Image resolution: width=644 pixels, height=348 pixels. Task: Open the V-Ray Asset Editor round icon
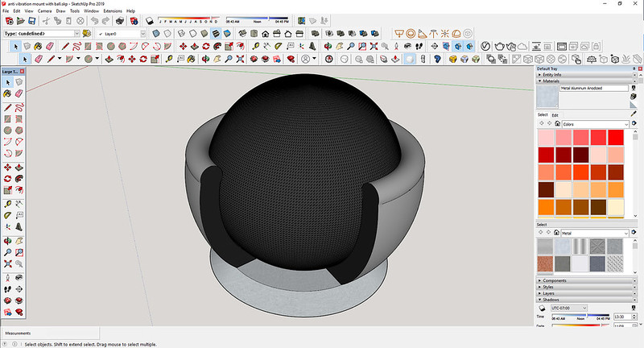[x=485, y=46]
